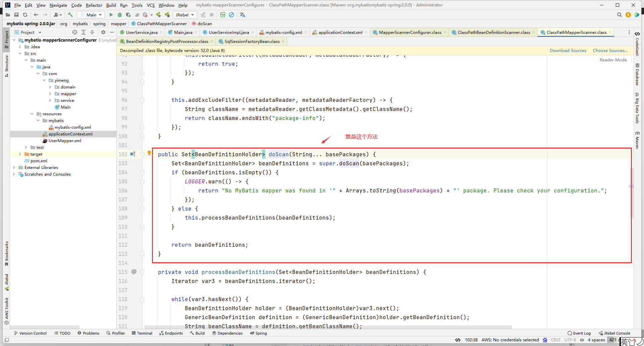Select UserMapper.xml in project tree

65,141
